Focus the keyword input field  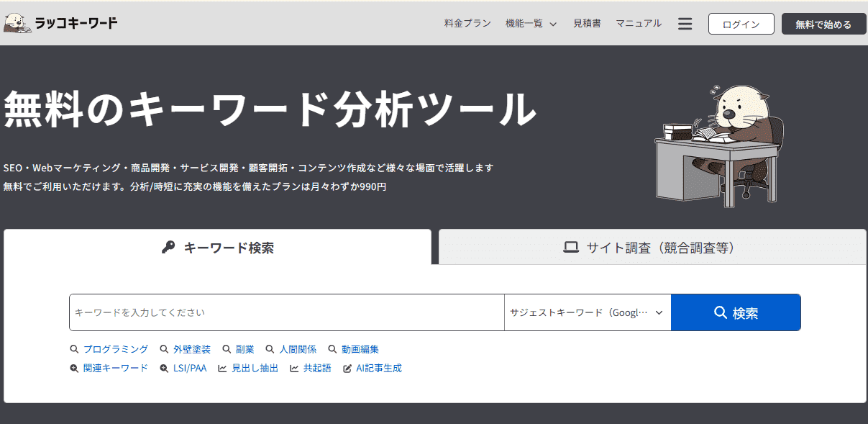[x=286, y=312]
